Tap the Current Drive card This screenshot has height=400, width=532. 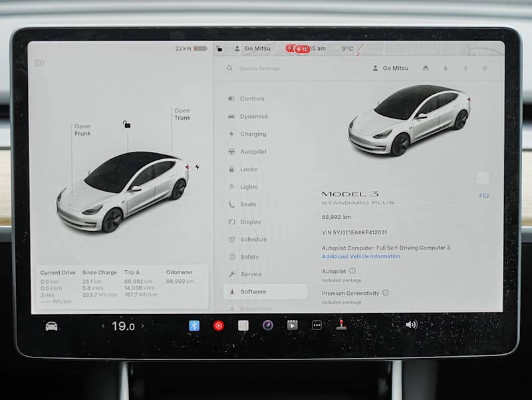[x=58, y=287]
